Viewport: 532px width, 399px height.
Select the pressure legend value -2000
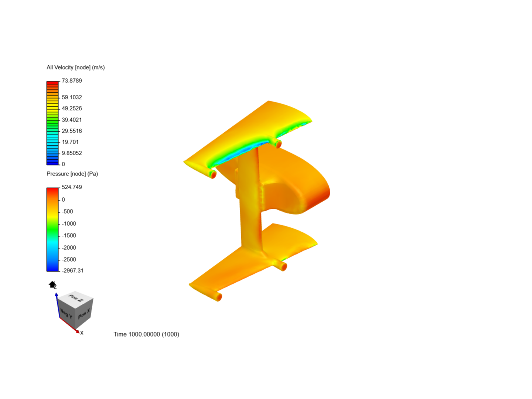(x=69, y=248)
